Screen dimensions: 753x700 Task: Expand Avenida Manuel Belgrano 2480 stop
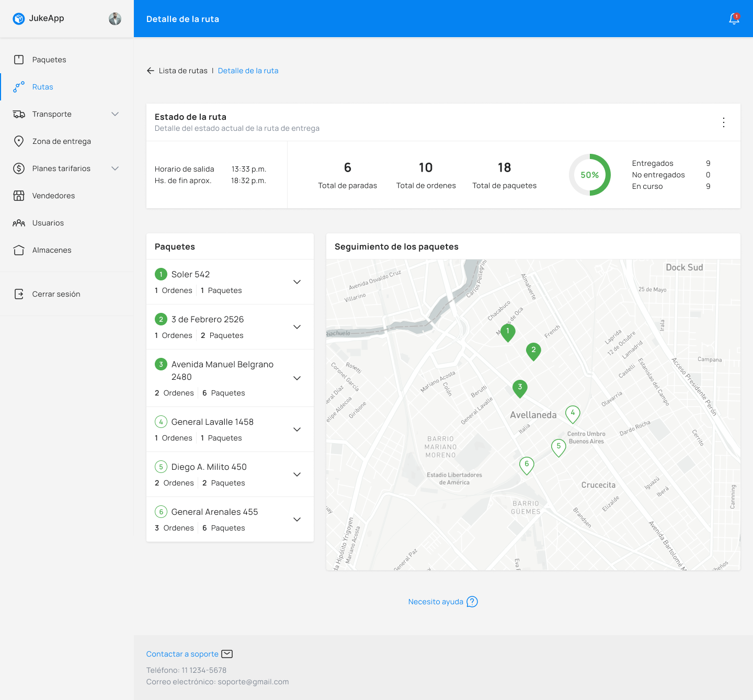tap(297, 378)
